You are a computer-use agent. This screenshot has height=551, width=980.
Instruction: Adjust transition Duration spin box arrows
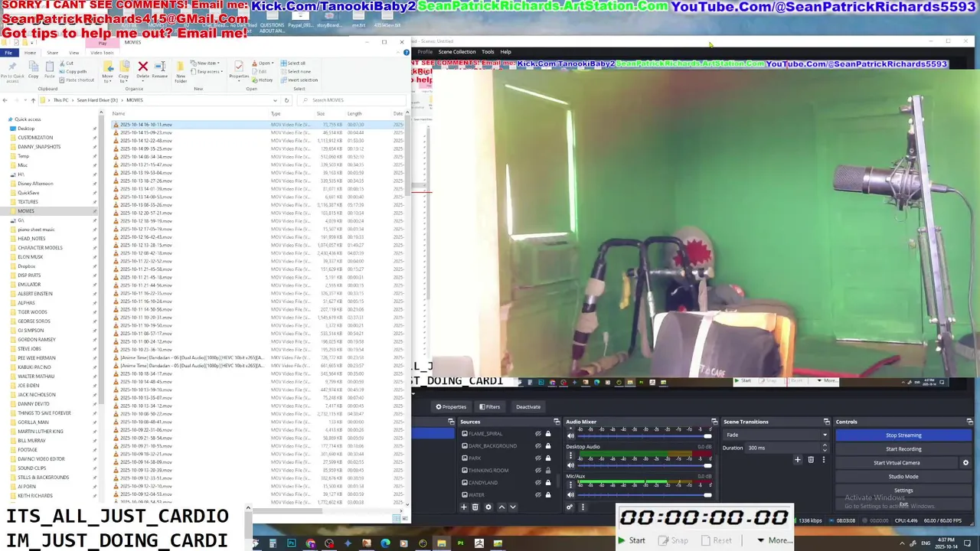pyautogui.click(x=825, y=448)
